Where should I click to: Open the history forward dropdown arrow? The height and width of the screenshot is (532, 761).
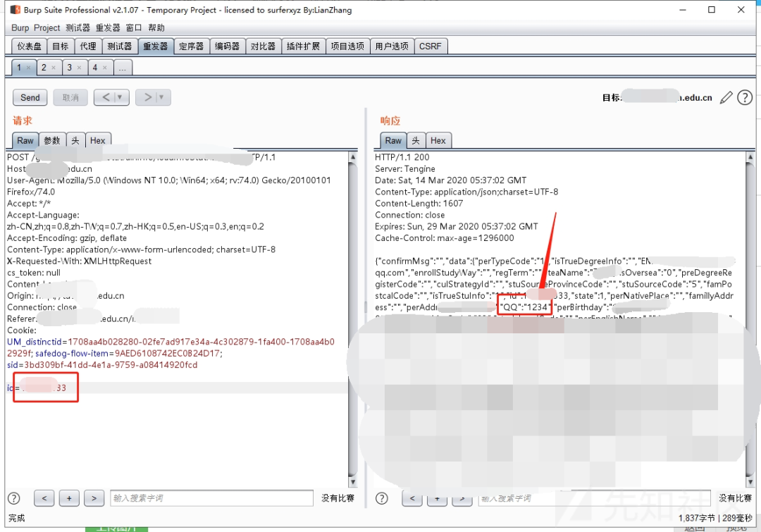[161, 97]
